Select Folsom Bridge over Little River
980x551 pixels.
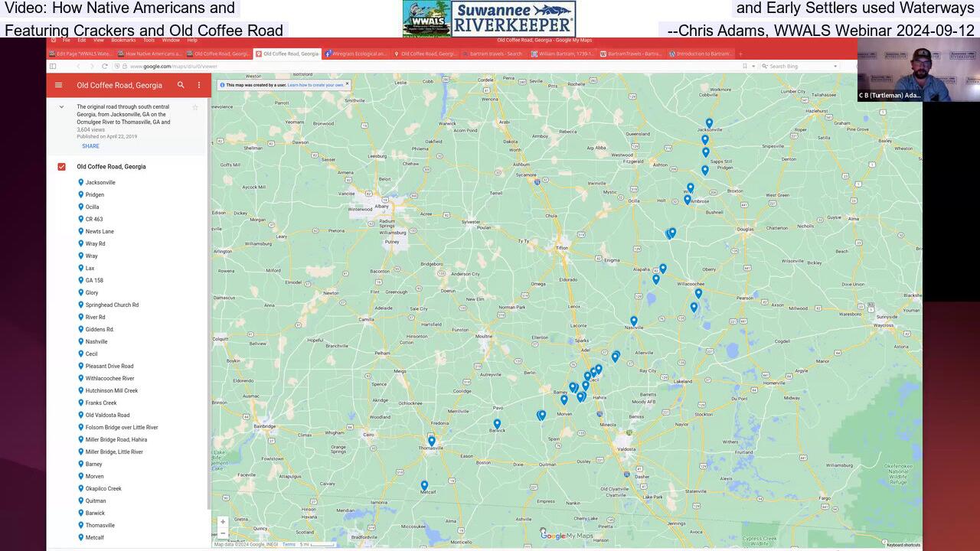click(x=122, y=427)
